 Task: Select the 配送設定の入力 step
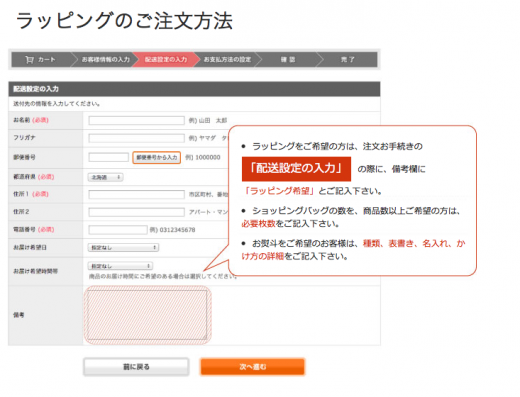coord(166,60)
